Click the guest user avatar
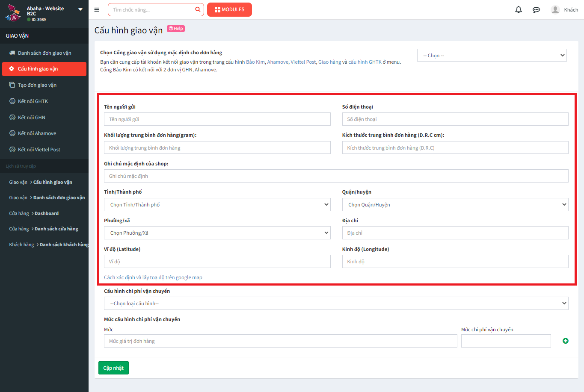Viewport: 584px width, 392px height. point(555,10)
